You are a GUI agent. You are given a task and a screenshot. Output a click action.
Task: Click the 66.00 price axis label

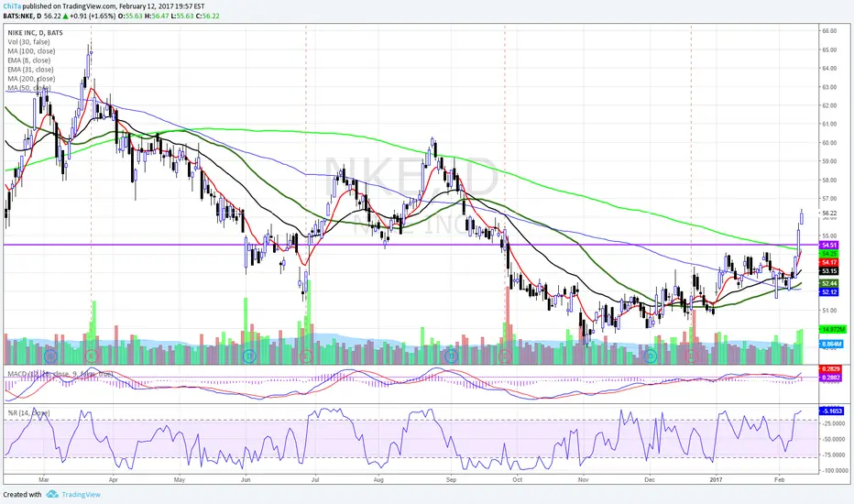point(829,31)
